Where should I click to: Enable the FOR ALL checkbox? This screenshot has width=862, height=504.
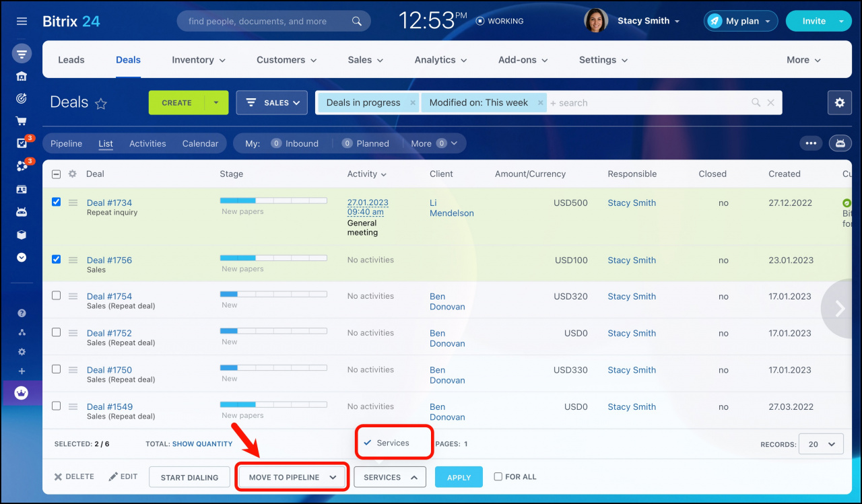tap(498, 476)
